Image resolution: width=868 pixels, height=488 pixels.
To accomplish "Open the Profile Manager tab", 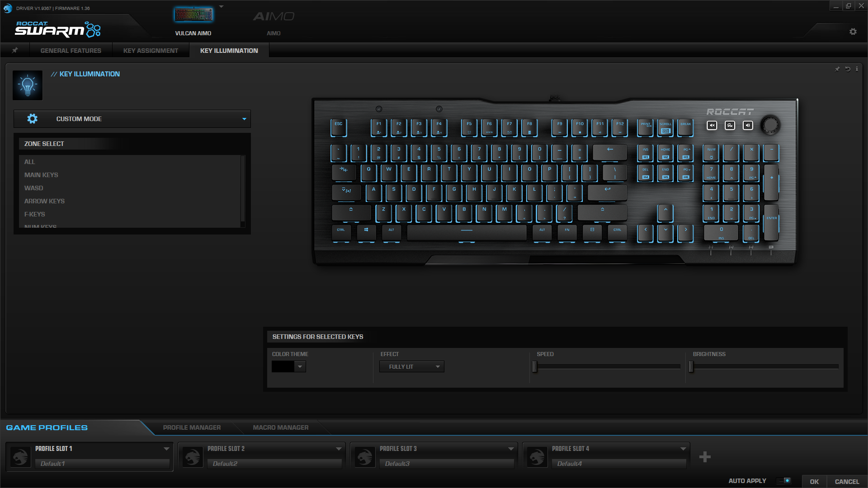I will pyautogui.click(x=192, y=427).
